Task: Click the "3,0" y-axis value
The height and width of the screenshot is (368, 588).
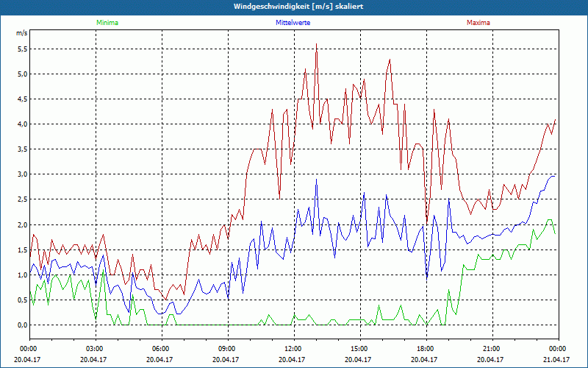Action: [x=22, y=174]
